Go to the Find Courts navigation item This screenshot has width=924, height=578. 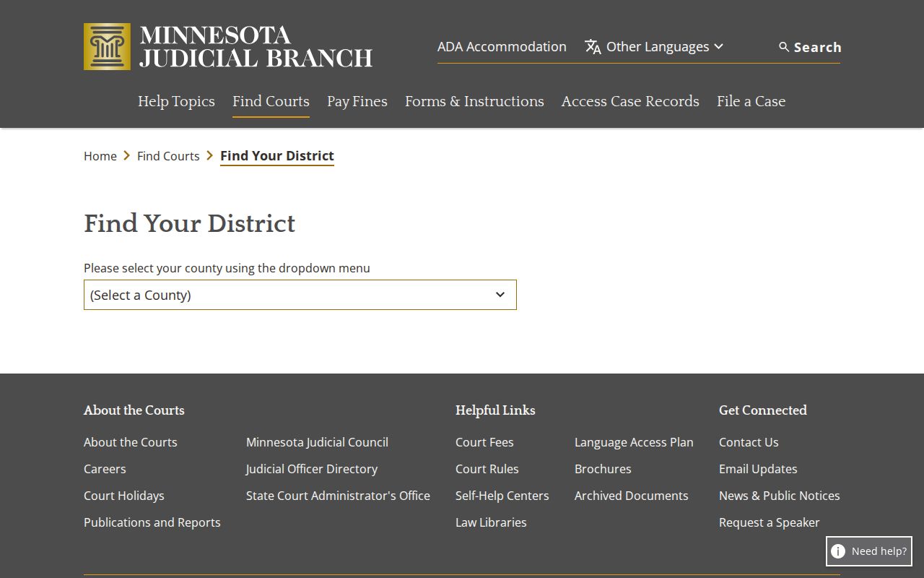pyautogui.click(x=271, y=101)
